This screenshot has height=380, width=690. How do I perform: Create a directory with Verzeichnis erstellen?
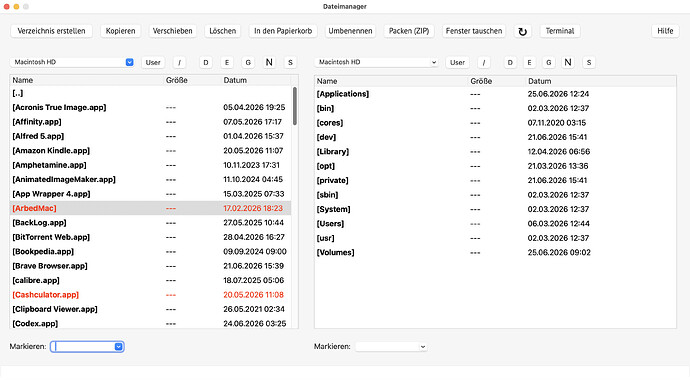click(x=51, y=31)
